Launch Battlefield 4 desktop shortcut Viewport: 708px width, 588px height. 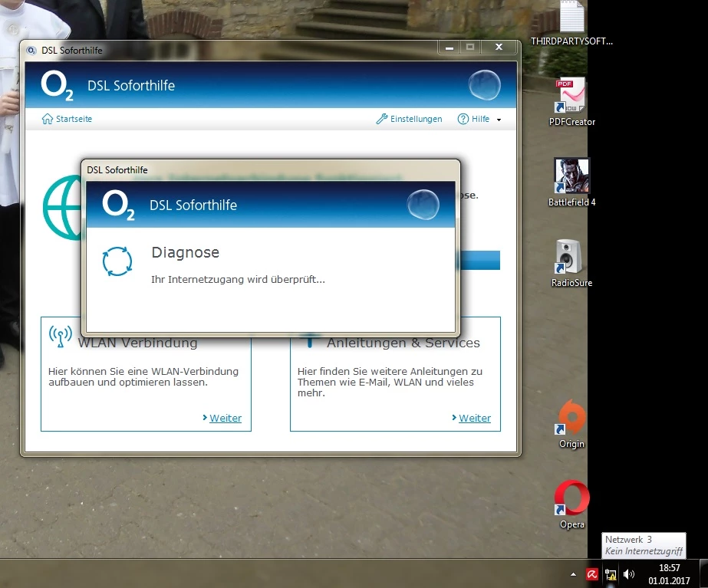571,182
